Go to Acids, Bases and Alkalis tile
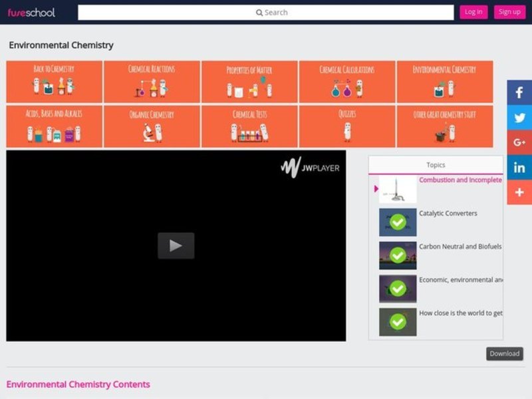This screenshot has width=532, height=399. tap(54, 126)
